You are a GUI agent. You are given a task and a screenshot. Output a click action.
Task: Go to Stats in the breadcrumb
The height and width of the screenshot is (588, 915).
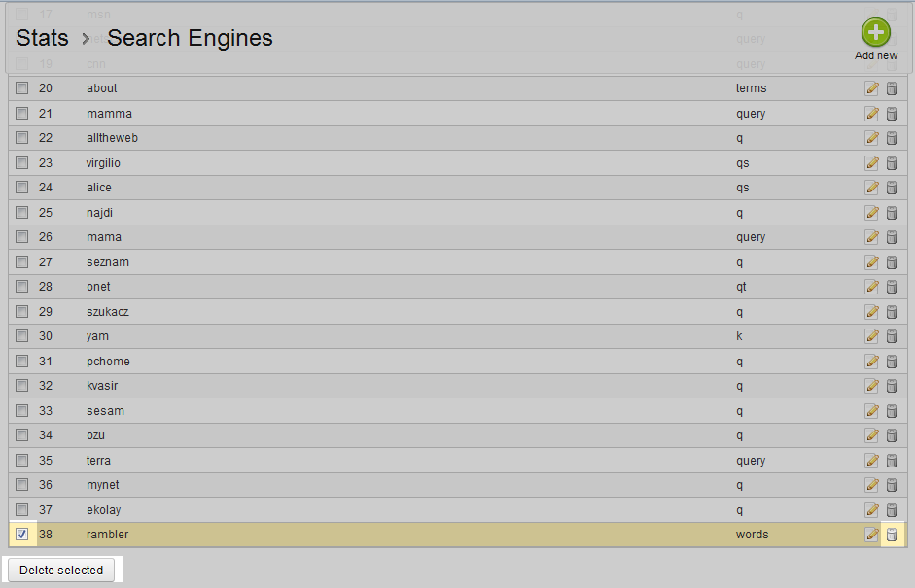(x=42, y=38)
